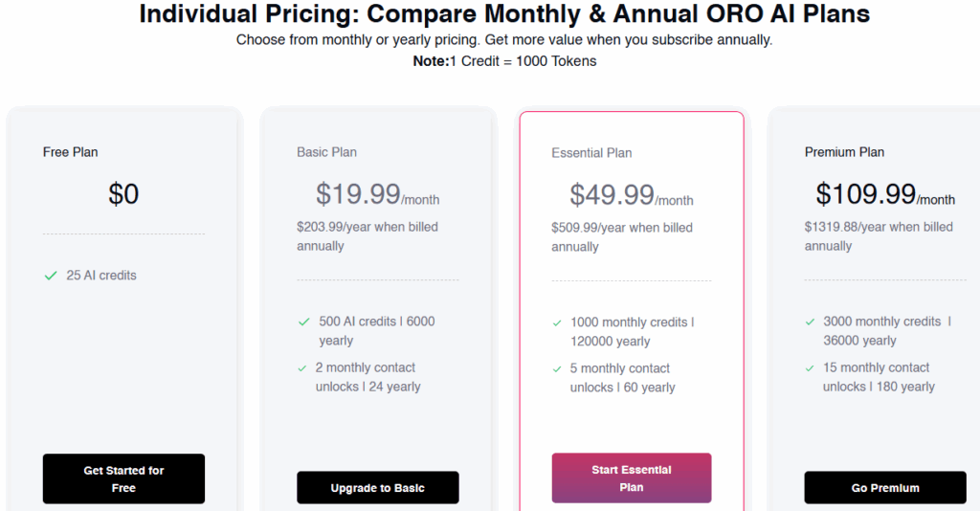
Task: Choose the Start Essential Plan button
Action: click(632, 478)
